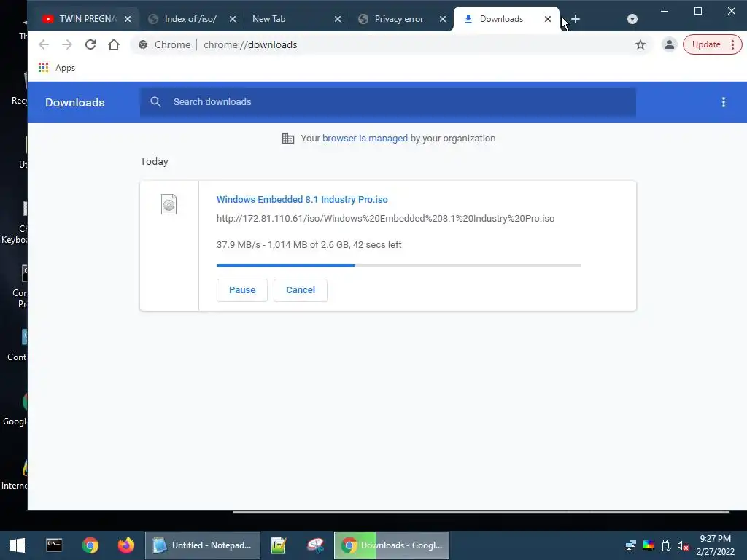Close the Downloads tab

(x=548, y=19)
